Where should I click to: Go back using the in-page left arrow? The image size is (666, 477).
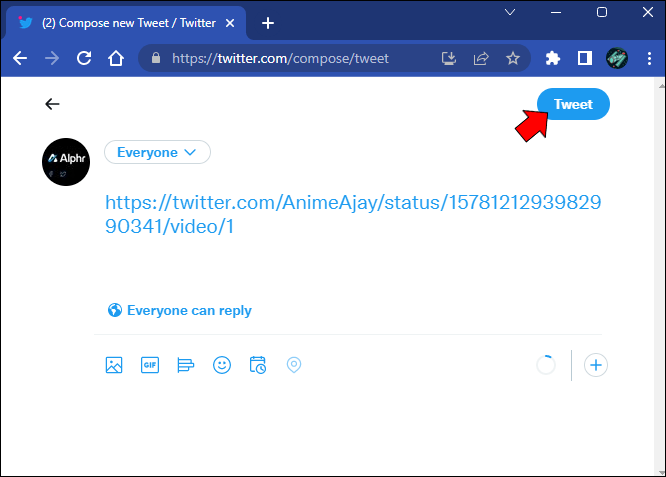coord(52,104)
